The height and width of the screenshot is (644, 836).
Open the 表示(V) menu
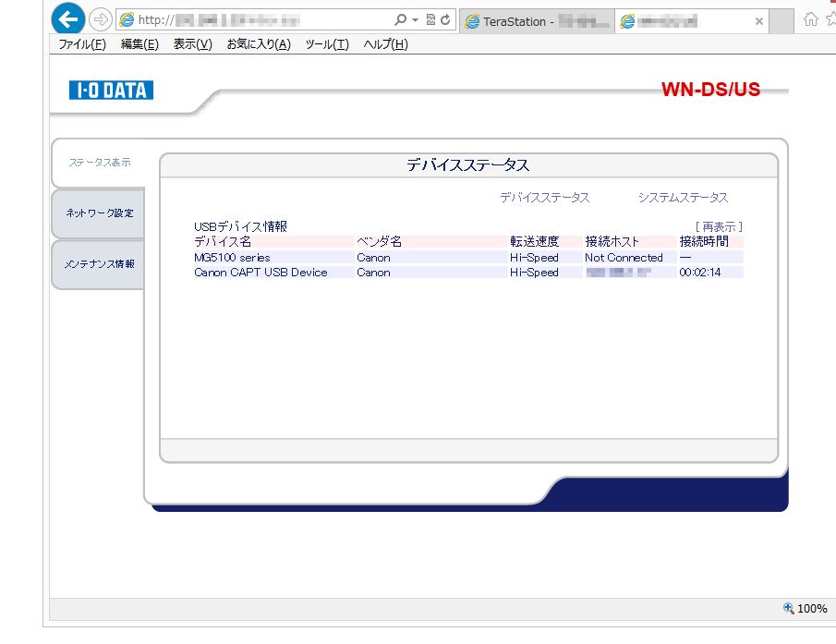pyautogui.click(x=192, y=44)
